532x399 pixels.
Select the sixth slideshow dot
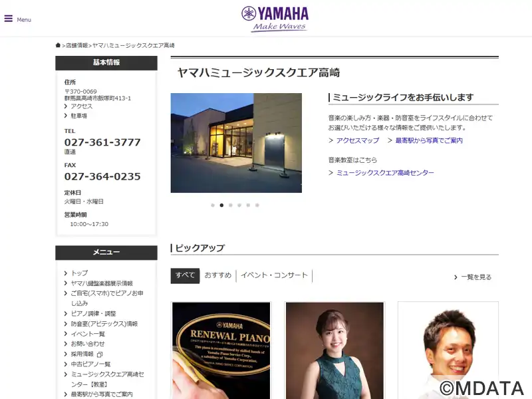[257, 205]
